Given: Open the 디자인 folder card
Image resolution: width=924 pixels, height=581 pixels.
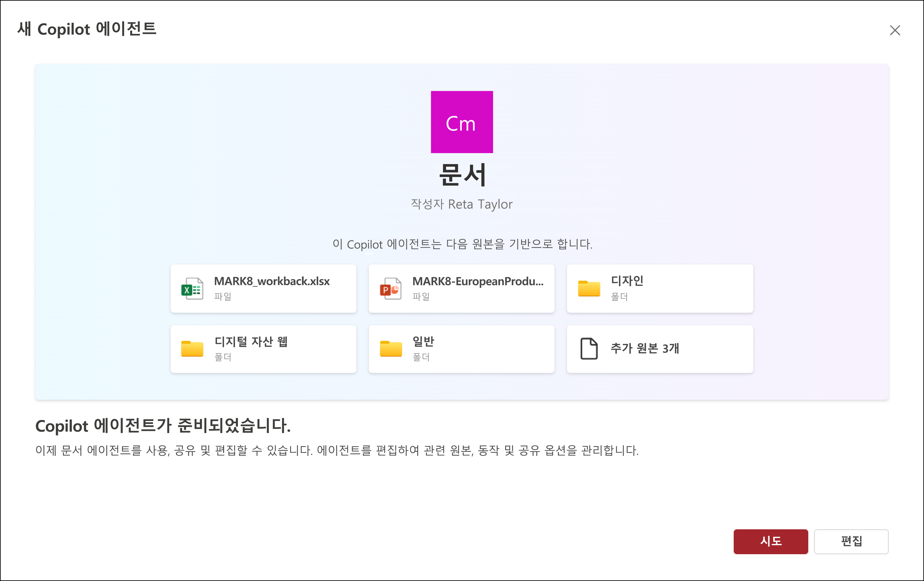Looking at the screenshot, I should tap(660, 289).
